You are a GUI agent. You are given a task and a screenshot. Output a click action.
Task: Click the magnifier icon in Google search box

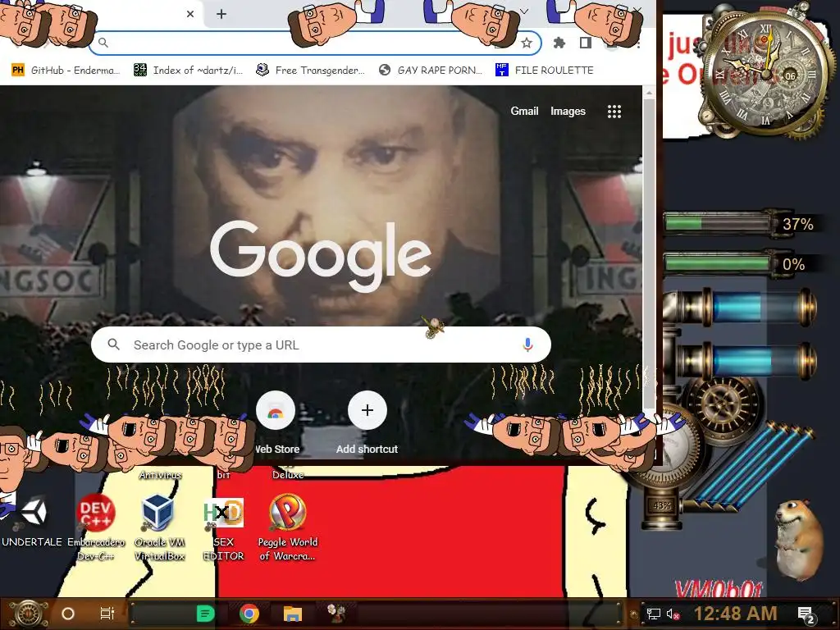pyautogui.click(x=113, y=345)
